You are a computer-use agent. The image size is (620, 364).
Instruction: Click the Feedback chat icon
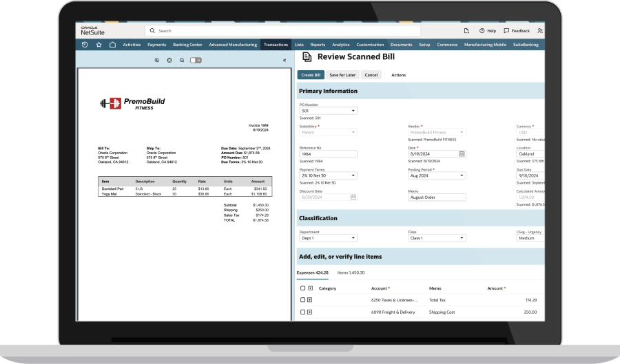pyautogui.click(x=506, y=31)
